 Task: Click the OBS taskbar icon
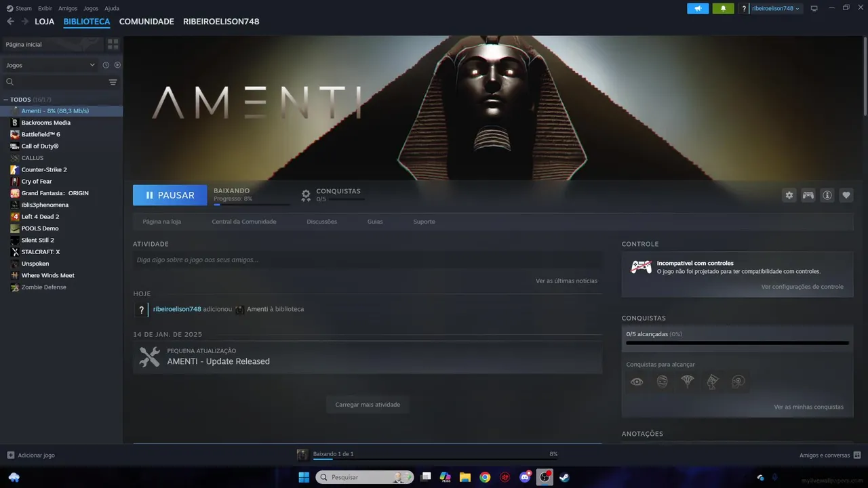point(545,477)
